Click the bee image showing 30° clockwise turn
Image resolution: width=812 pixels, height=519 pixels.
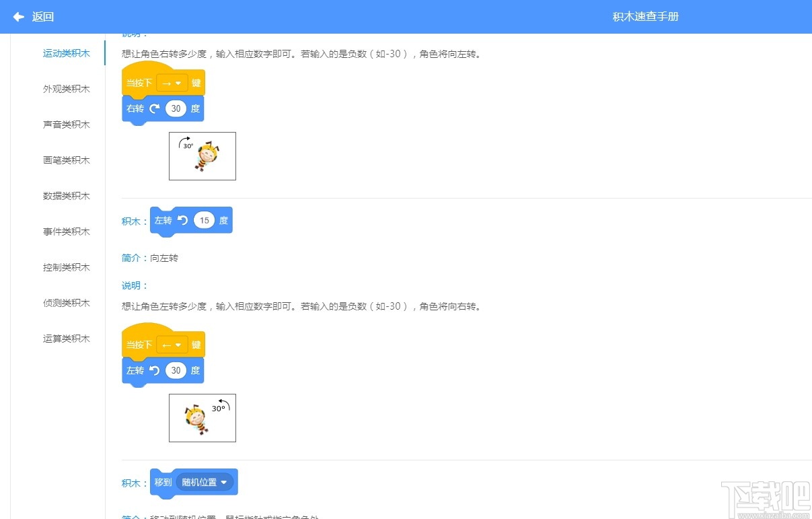(202, 155)
